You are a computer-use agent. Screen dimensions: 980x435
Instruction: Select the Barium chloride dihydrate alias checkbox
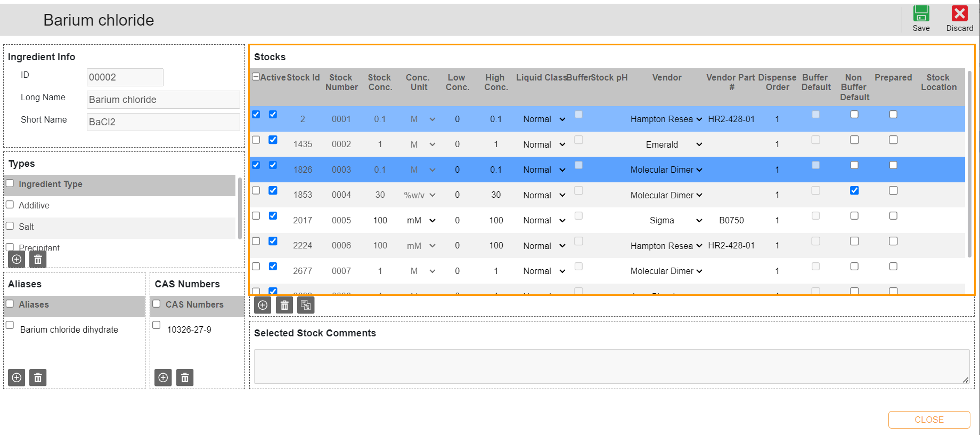(10, 325)
